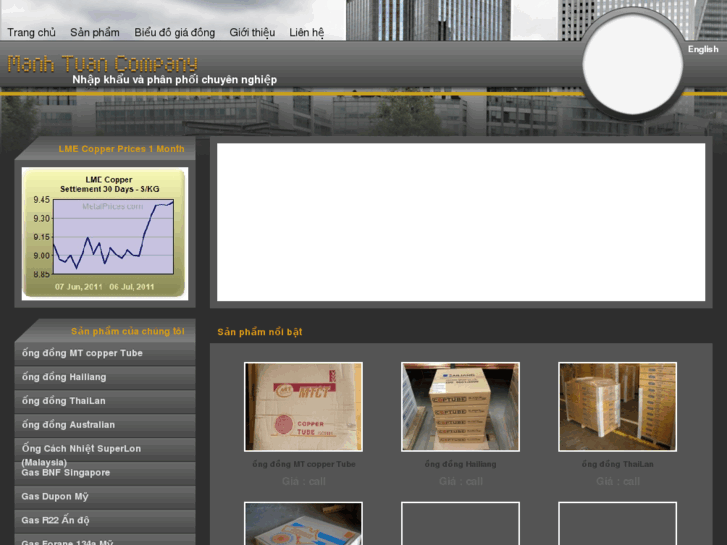Open MT copper Tube product thumbnail
This screenshot has height=545, width=727.
(x=303, y=407)
